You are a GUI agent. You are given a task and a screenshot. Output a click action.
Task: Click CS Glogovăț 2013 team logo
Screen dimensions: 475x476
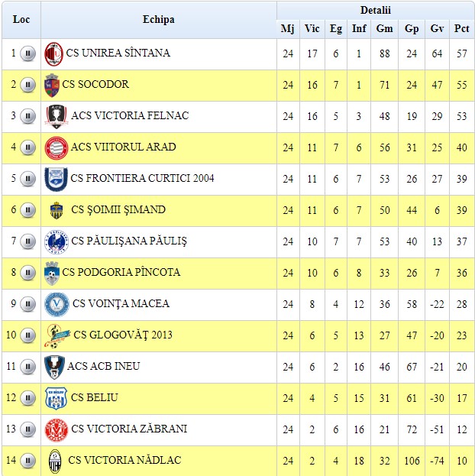[x=56, y=335]
